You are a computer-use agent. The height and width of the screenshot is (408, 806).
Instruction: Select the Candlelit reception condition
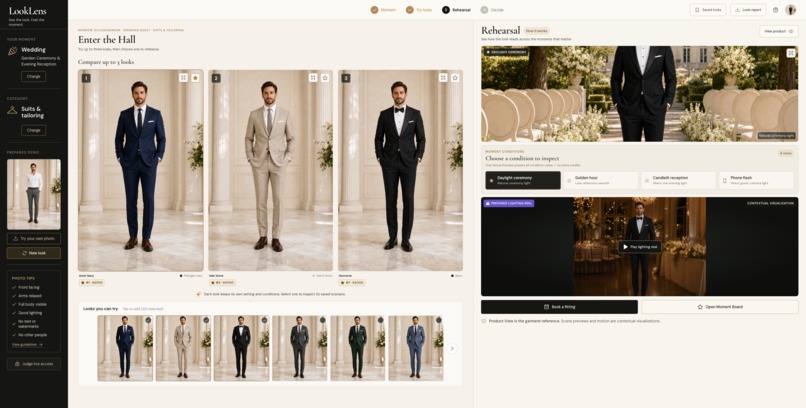tap(679, 180)
